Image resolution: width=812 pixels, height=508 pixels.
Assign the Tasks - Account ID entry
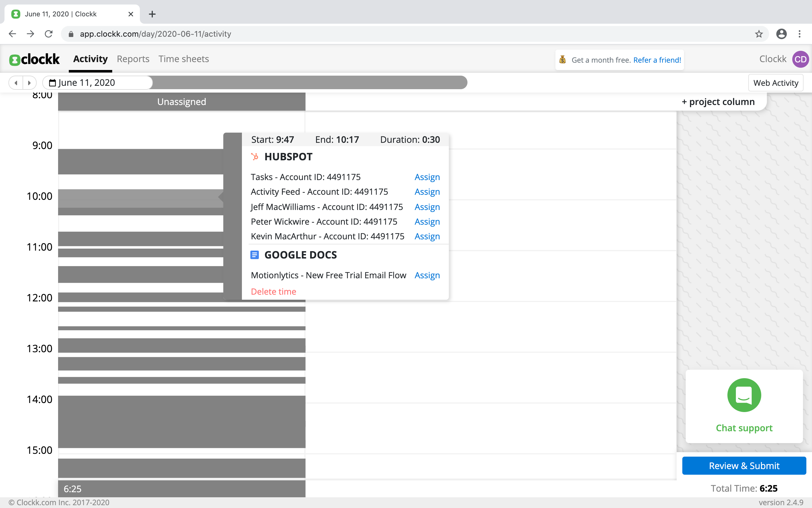pos(427,177)
